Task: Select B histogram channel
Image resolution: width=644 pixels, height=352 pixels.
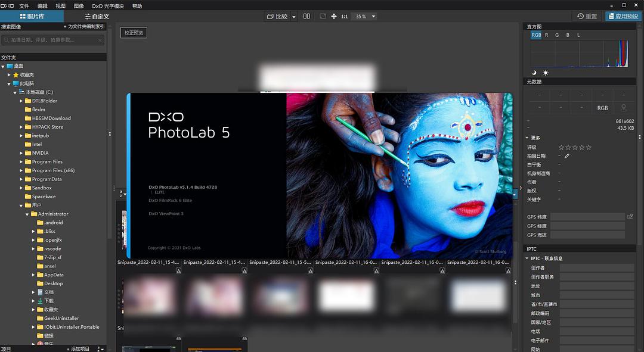Action: coord(568,35)
